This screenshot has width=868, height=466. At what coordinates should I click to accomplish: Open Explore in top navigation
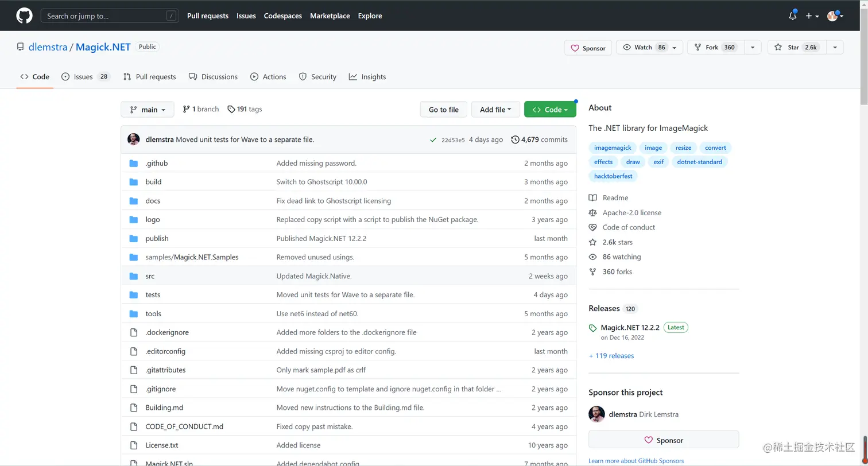pyautogui.click(x=370, y=16)
